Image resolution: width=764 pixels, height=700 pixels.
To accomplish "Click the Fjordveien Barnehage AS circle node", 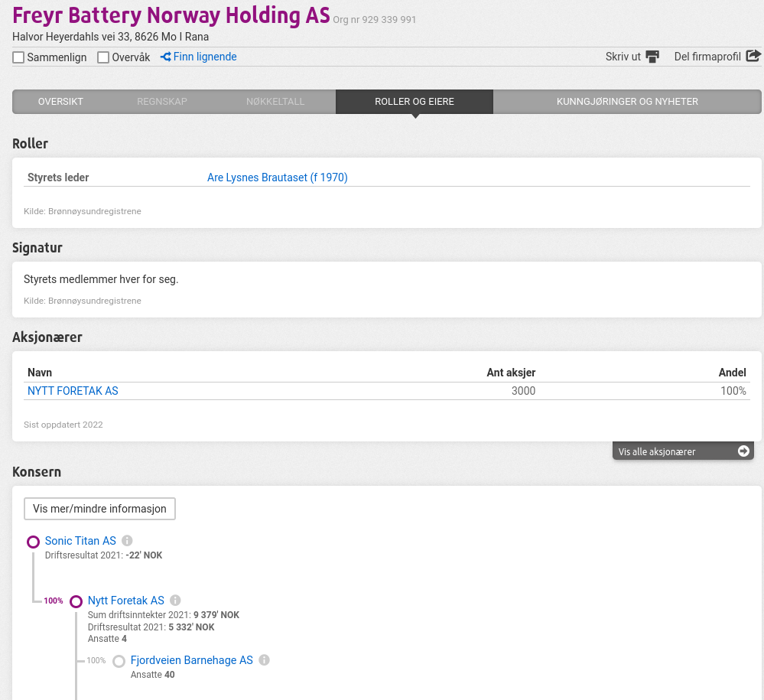I will (x=119, y=662).
